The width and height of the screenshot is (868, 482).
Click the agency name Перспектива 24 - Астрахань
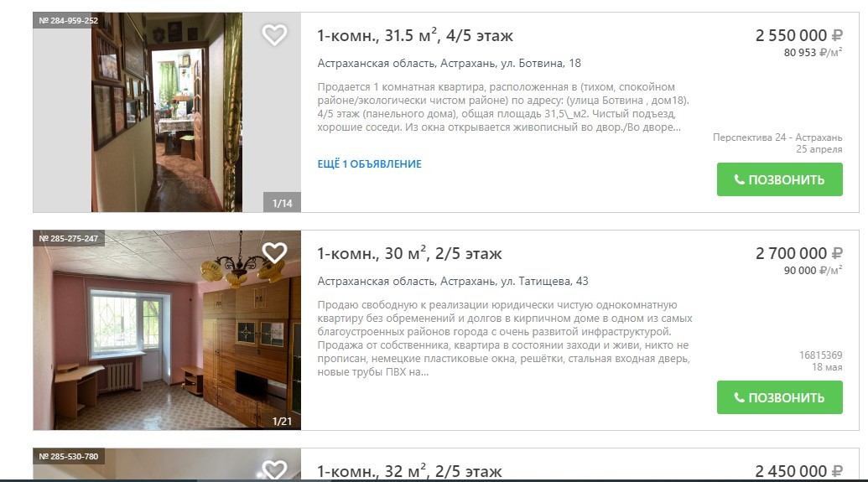(x=777, y=137)
